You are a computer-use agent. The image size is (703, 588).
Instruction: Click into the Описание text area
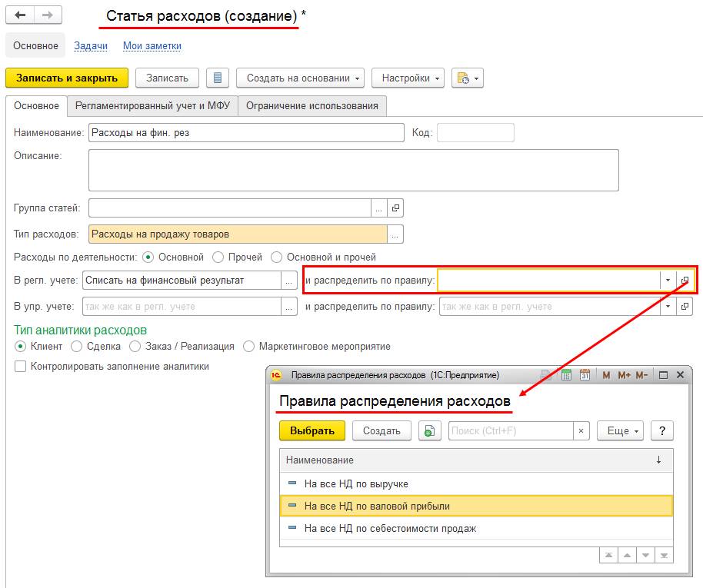tap(354, 171)
